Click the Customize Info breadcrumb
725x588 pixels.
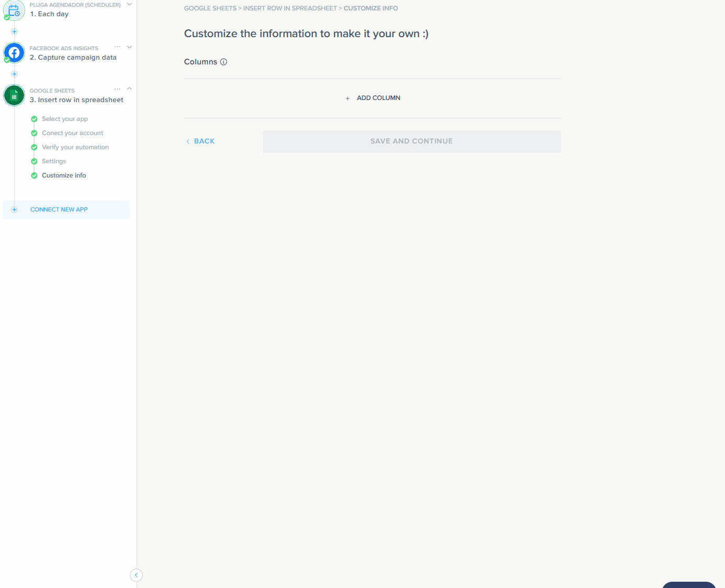[x=371, y=8]
